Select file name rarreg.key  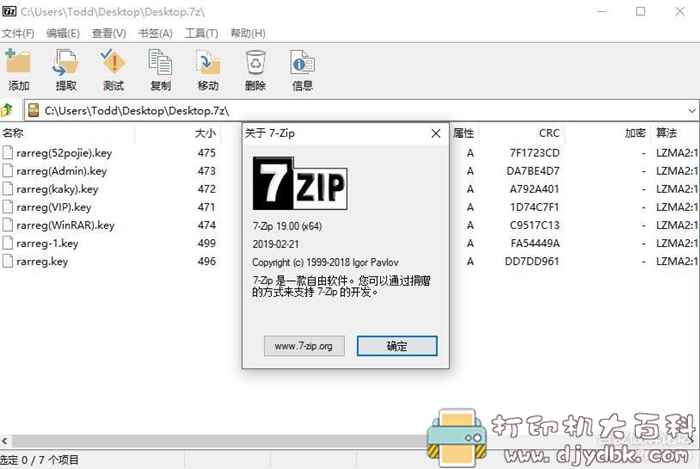pyautogui.click(x=42, y=261)
